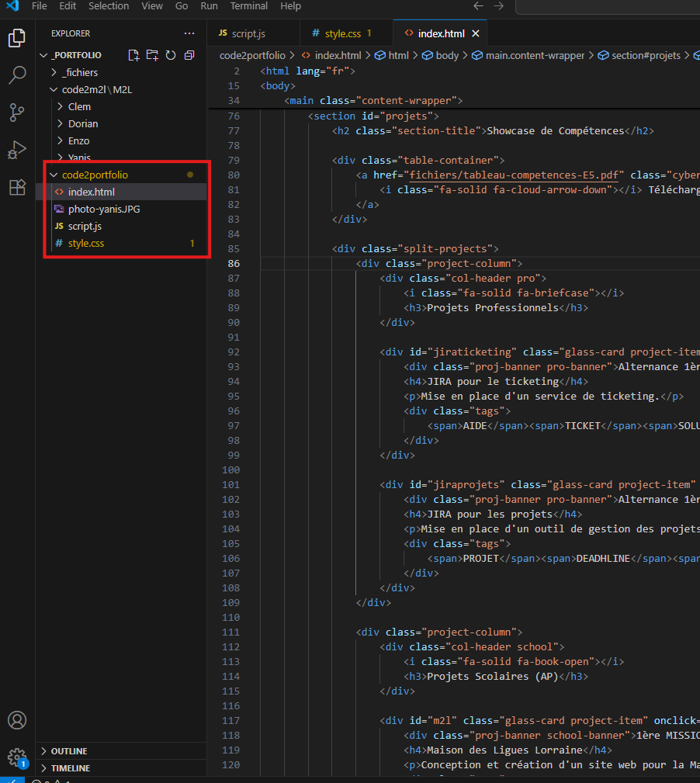This screenshot has height=783, width=700.
Task: Expand the Enzo folder
Action: pos(60,140)
